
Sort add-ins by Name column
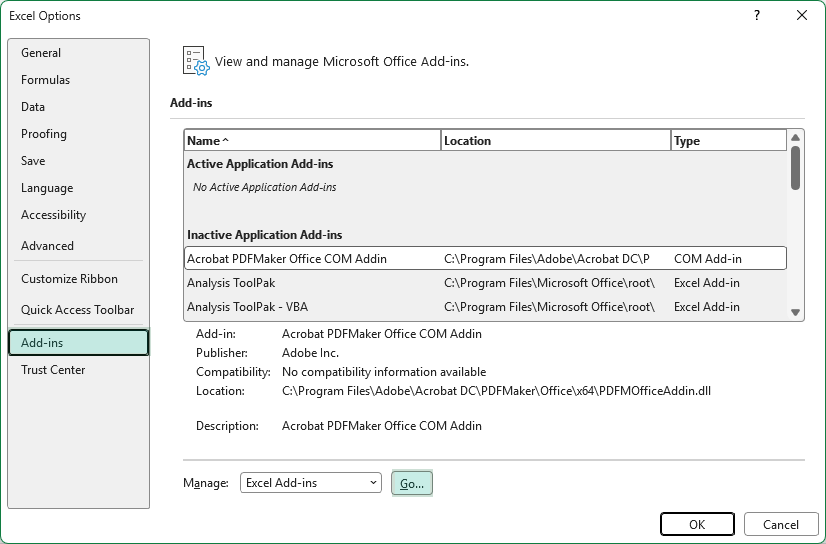(x=312, y=141)
